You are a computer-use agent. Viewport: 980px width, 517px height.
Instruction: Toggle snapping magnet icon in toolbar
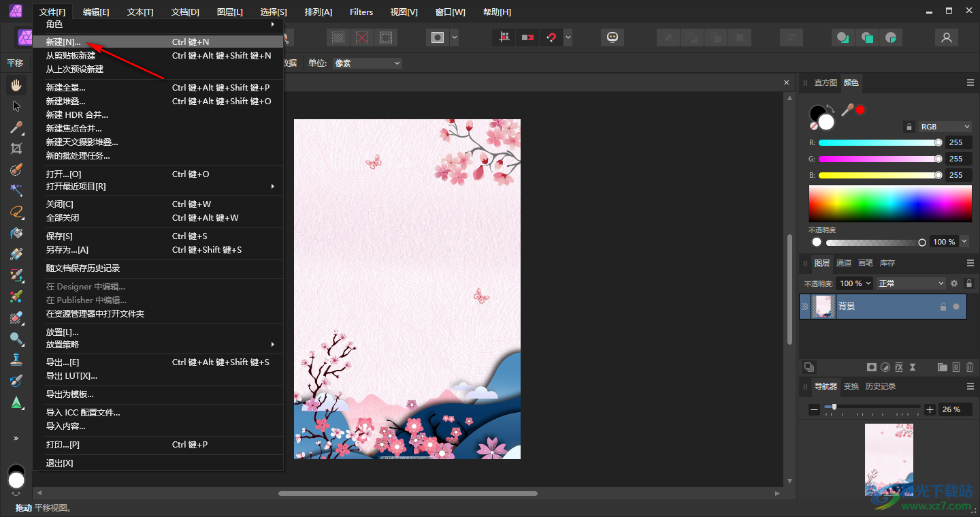(x=551, y=37)
